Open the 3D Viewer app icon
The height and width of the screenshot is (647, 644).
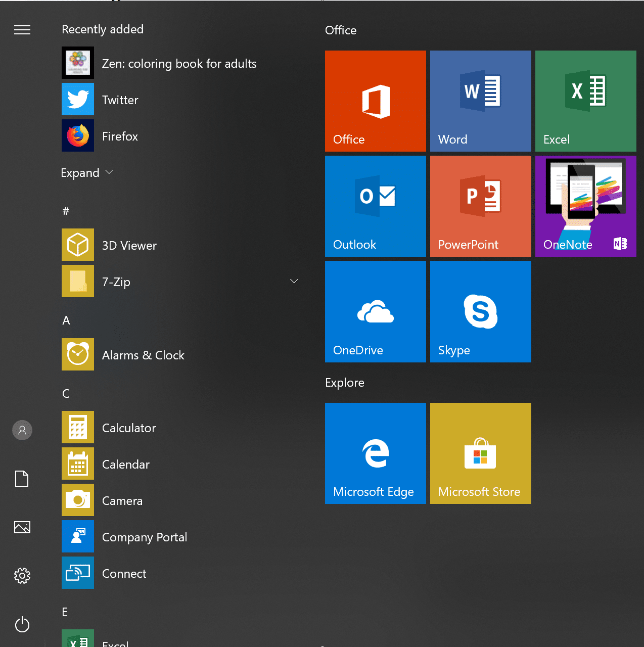(78, 245)
